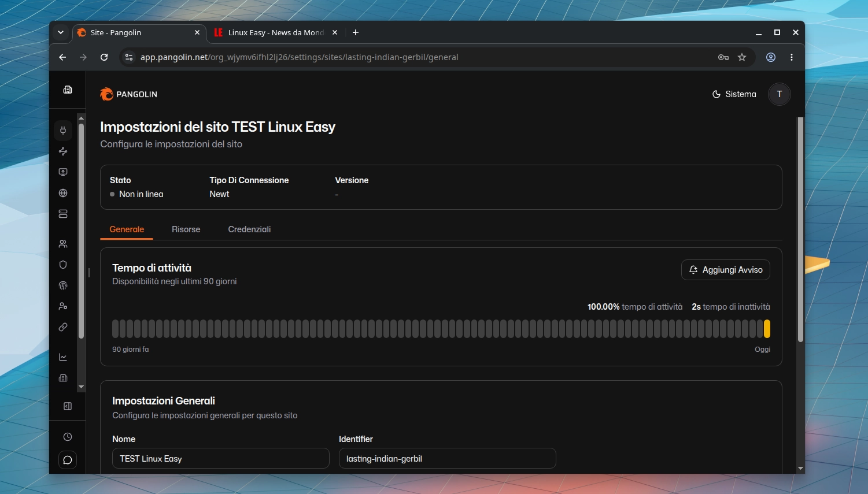This screenshot has height=494, width=868.
Task: View site information icon in address bar
Action: 129,57
